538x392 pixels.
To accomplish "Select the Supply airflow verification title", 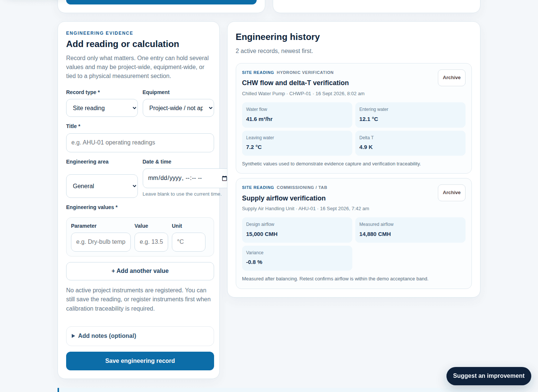I will pyautogui.click(x=284, y=198).
